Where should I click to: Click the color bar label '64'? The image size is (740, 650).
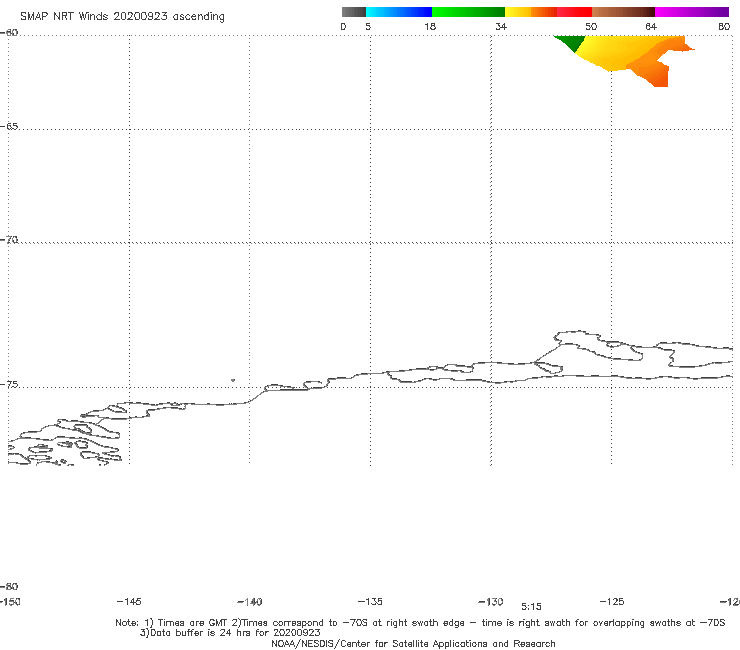pos(651,26)
